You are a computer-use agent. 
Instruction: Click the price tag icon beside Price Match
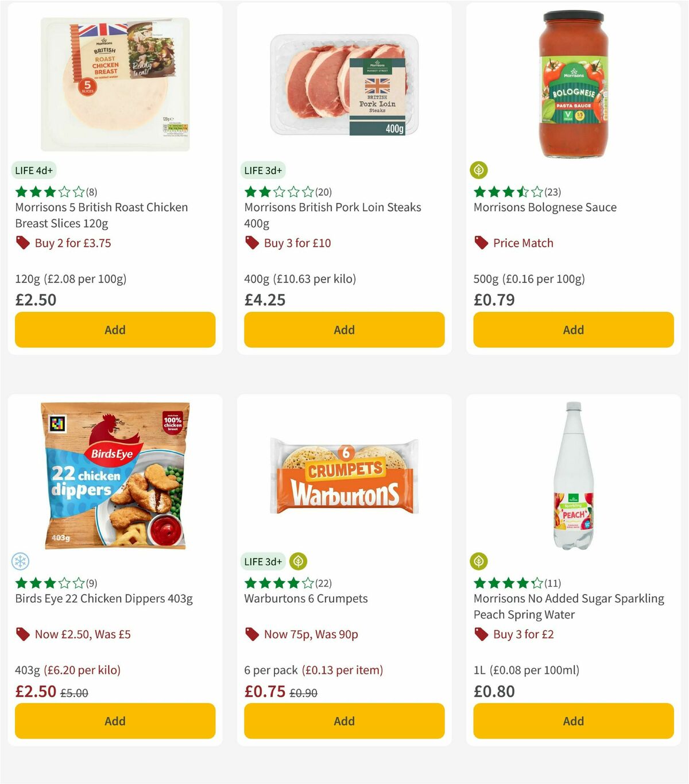tap(481, 243)
